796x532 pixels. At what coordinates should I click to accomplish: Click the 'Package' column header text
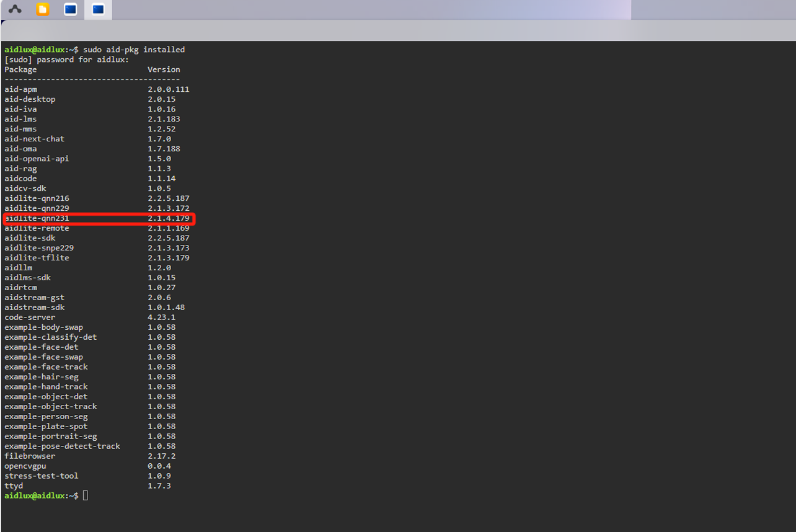click(20, 69)
